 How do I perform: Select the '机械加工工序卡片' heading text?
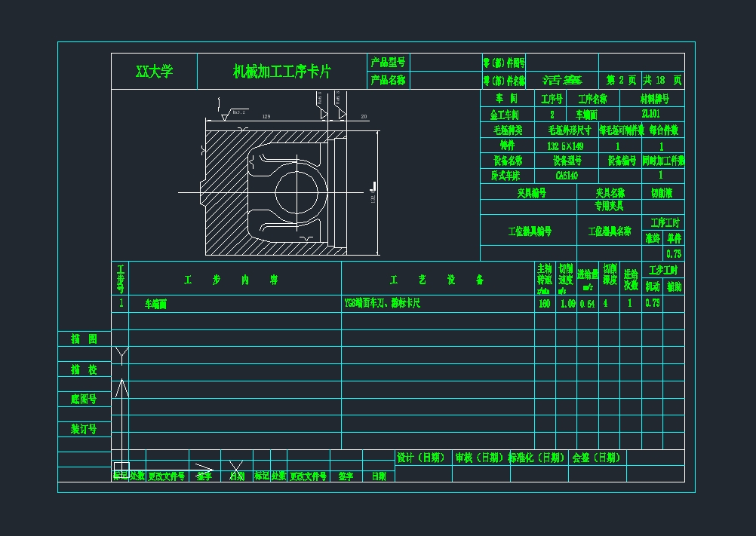[x=282, y=72]
